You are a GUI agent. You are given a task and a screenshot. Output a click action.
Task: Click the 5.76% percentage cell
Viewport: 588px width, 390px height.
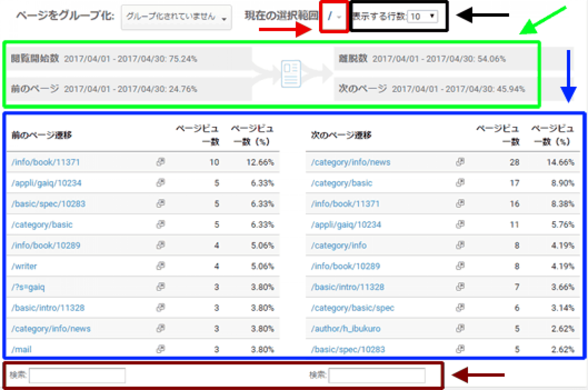563,225
